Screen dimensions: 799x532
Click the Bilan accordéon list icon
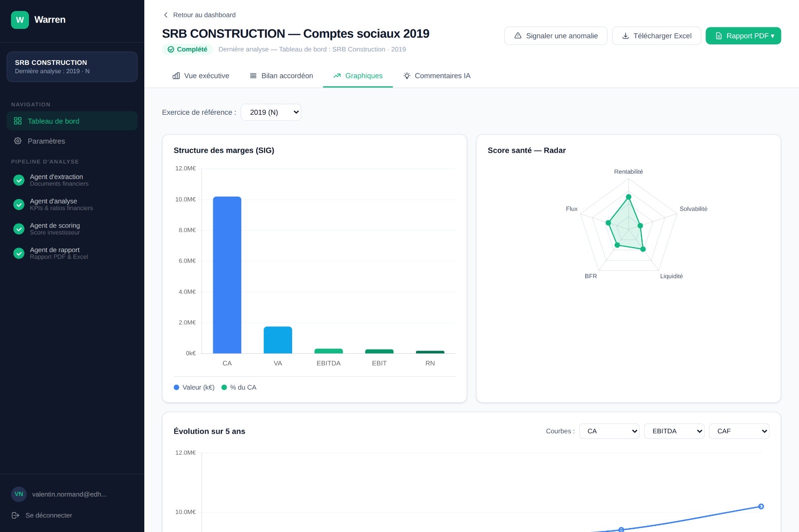[x=253, y=76]
